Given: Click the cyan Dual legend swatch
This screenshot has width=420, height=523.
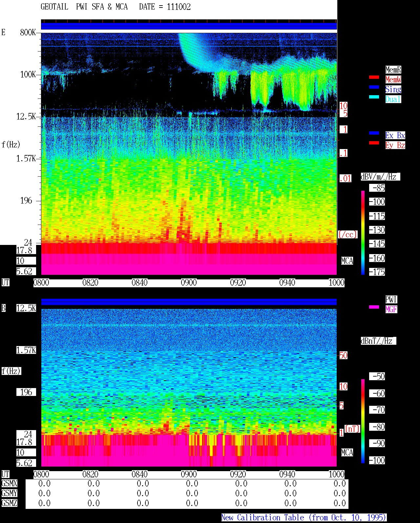Looking at the screenshot, I should click(x=374, y=97).
